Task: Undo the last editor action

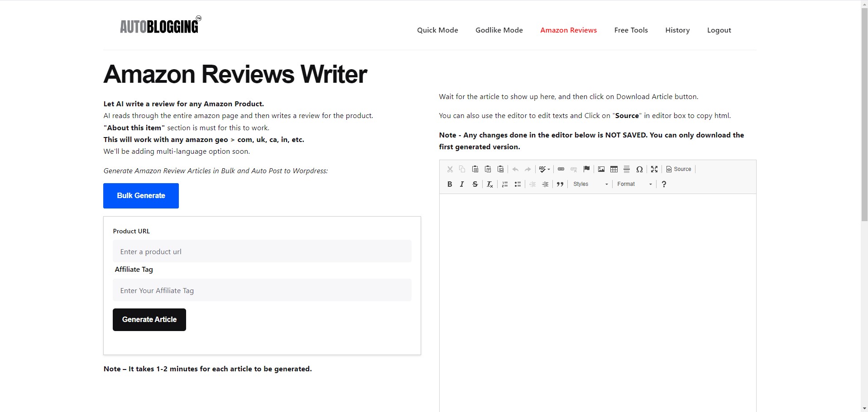Action: point(515,169)
